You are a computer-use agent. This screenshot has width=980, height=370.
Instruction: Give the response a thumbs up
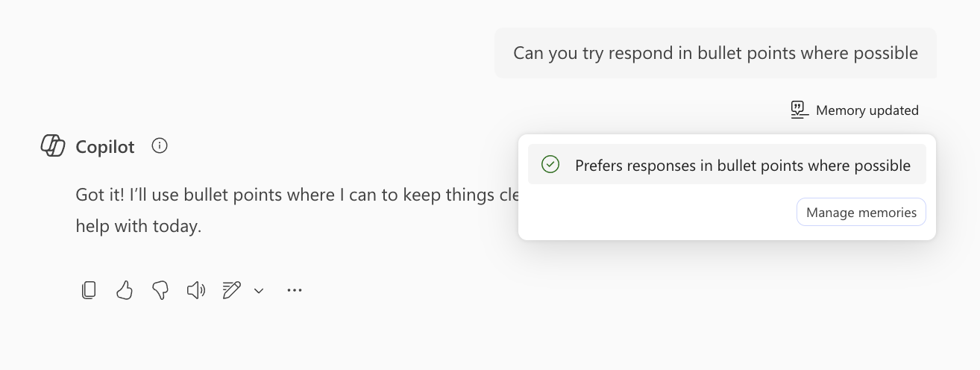point(125,290)
